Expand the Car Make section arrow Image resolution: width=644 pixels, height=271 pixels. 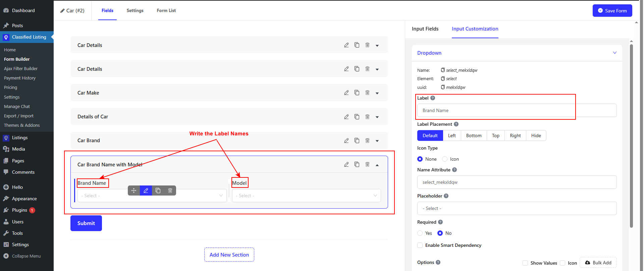coord(377,93)
